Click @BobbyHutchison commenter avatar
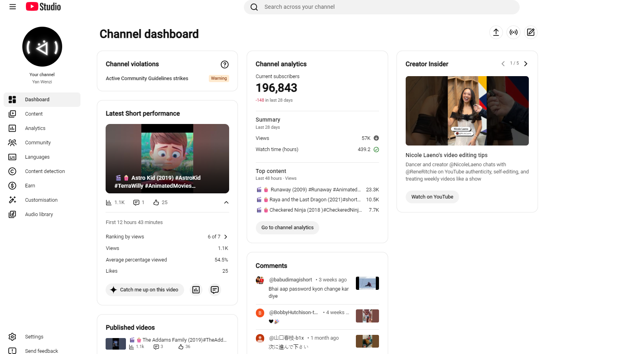 pyautogui.click(x=260, y=313)
